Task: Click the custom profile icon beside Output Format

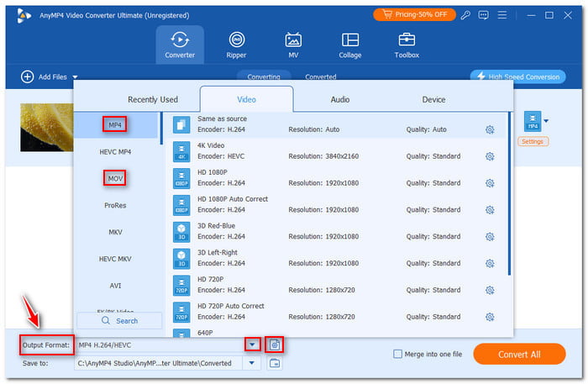Action: (275, 345)
